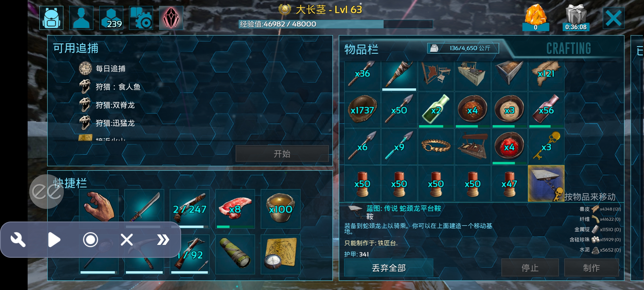Expand recorder bar with double chevron
The height and width of the screenshot is (290, 644).
[163, 240]
